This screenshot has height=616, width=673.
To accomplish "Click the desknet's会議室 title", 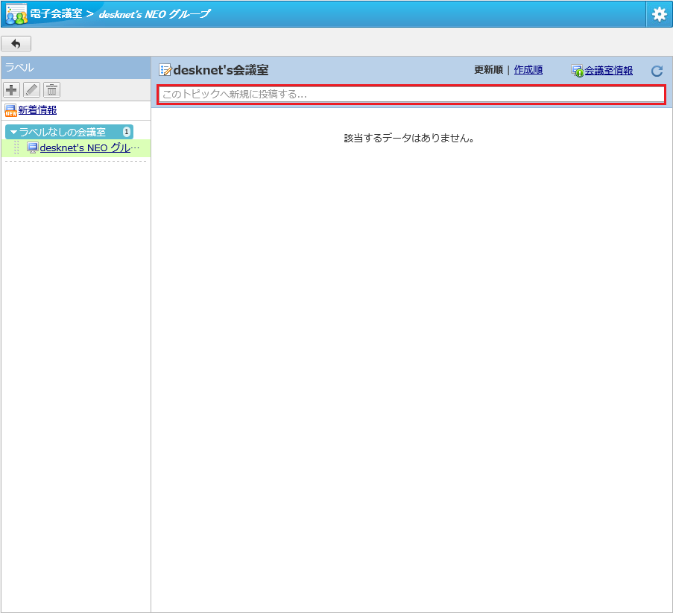I will [221, 70].
